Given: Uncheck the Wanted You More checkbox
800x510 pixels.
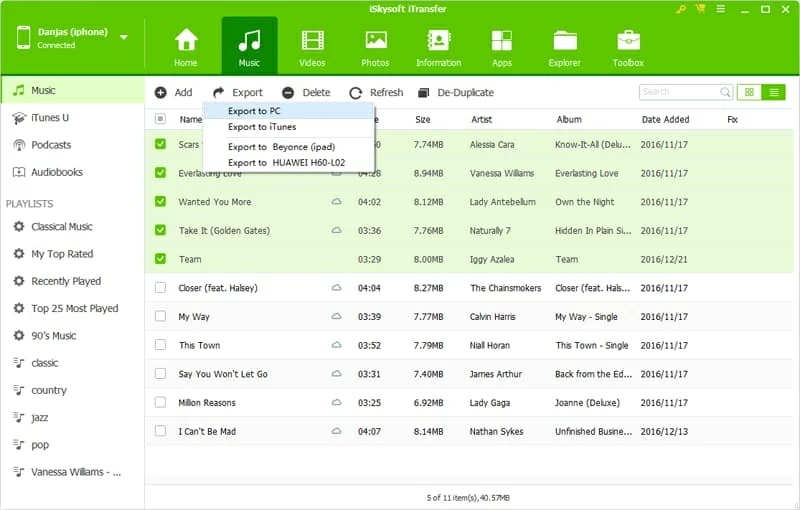Looking at the screenshot, I should click(161, 202).
